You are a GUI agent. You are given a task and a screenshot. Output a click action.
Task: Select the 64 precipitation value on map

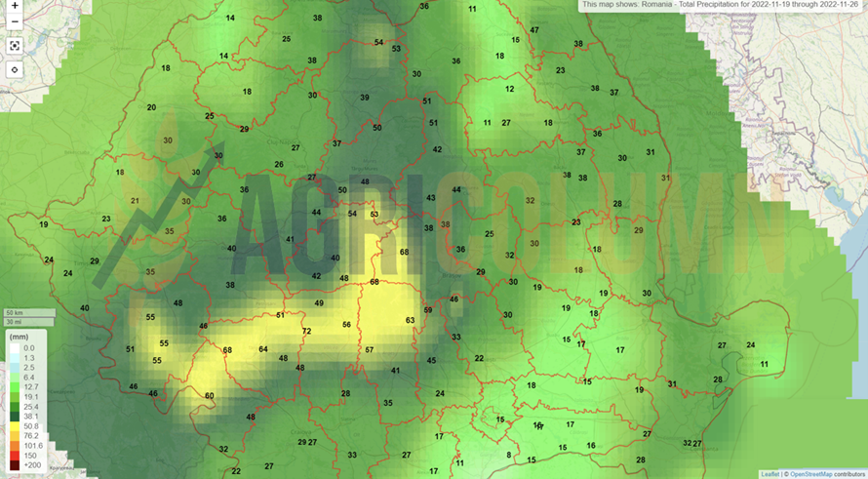click(262, 349)
